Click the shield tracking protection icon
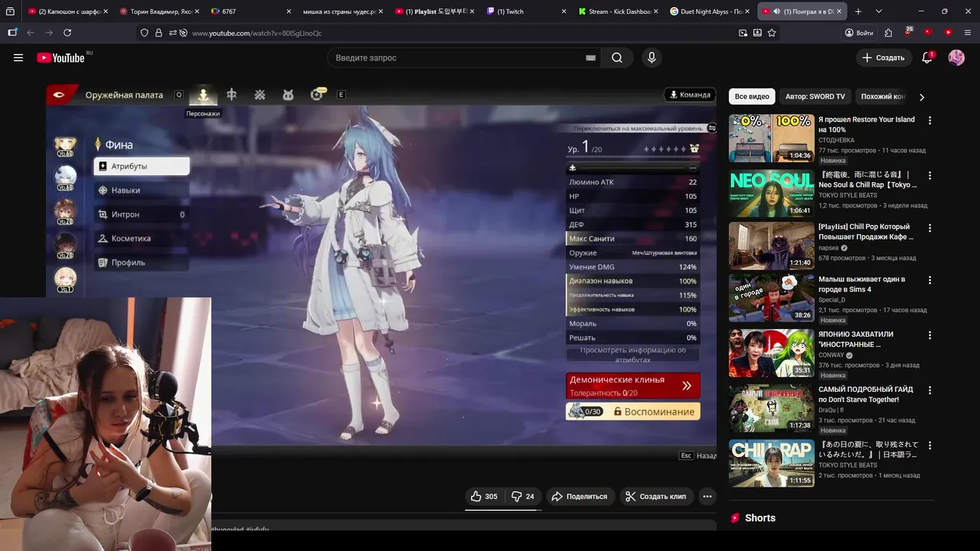Screen dimensions: 980x551 (x=144, y=33)
